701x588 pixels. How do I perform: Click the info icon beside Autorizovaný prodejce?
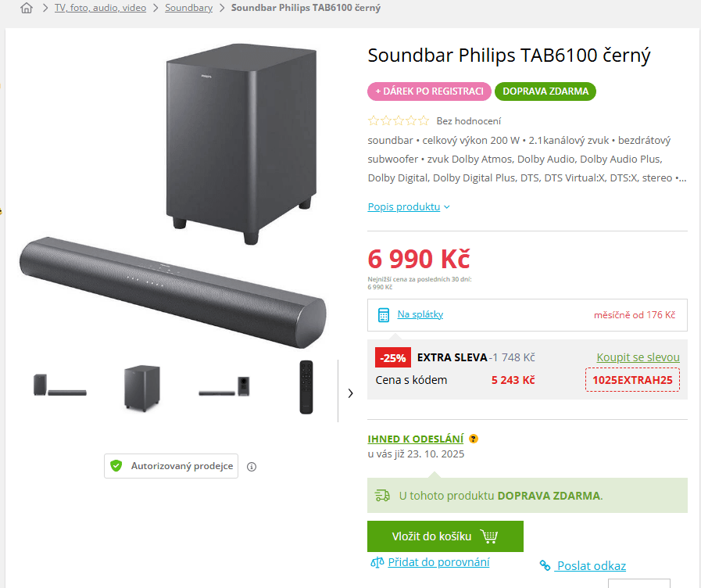click(x=252, y=466)
